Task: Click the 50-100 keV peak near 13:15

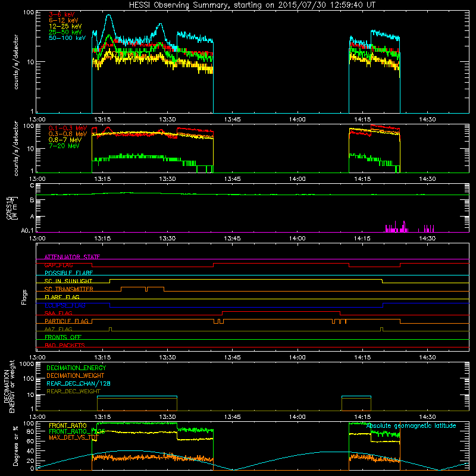Action: point(109,16)
